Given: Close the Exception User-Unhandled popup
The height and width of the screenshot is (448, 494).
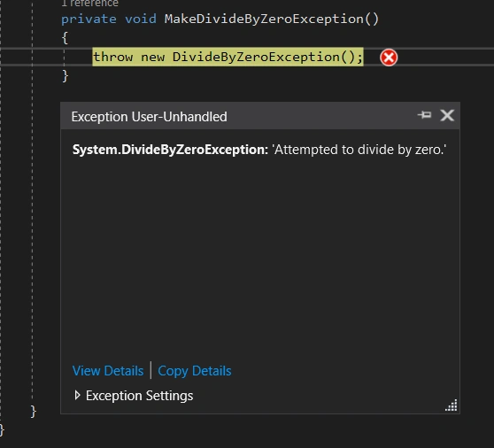Looking at the screenshot, I should click(447, 115).
